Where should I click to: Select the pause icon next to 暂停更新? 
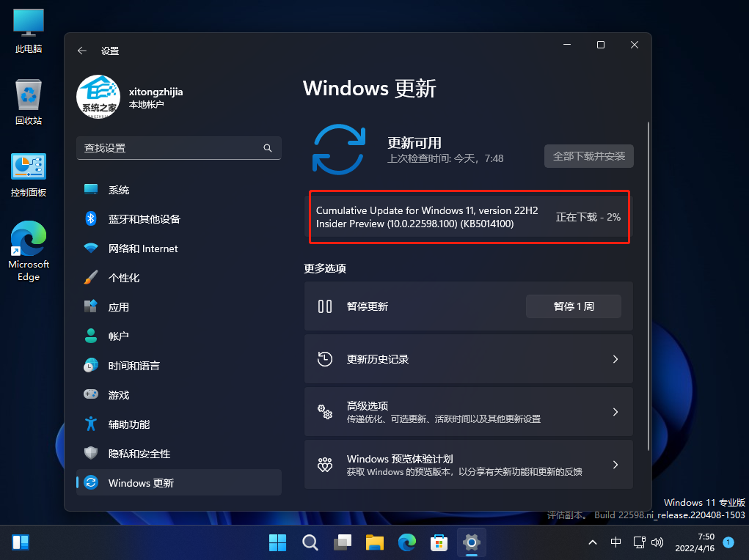(325, 306)
